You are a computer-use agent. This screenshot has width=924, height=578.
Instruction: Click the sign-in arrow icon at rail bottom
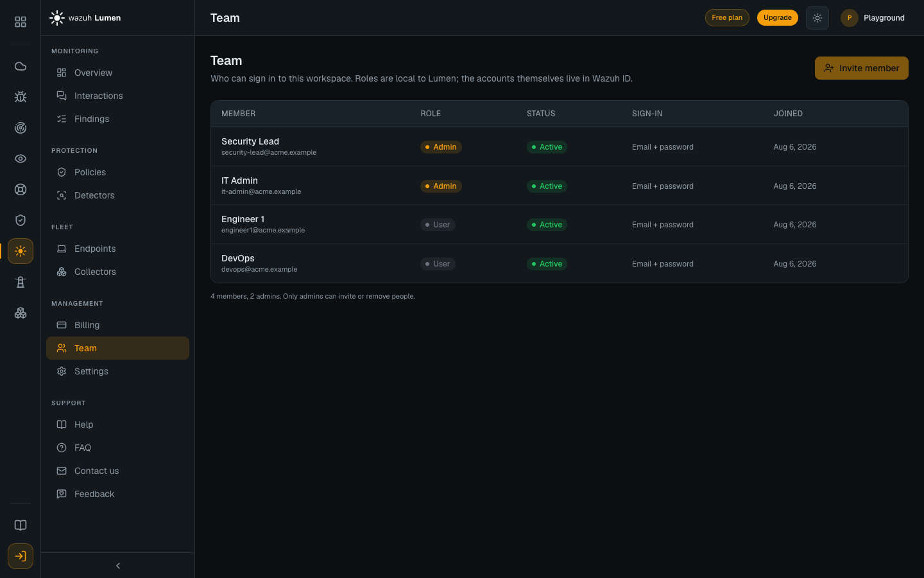tap(21, 556)
